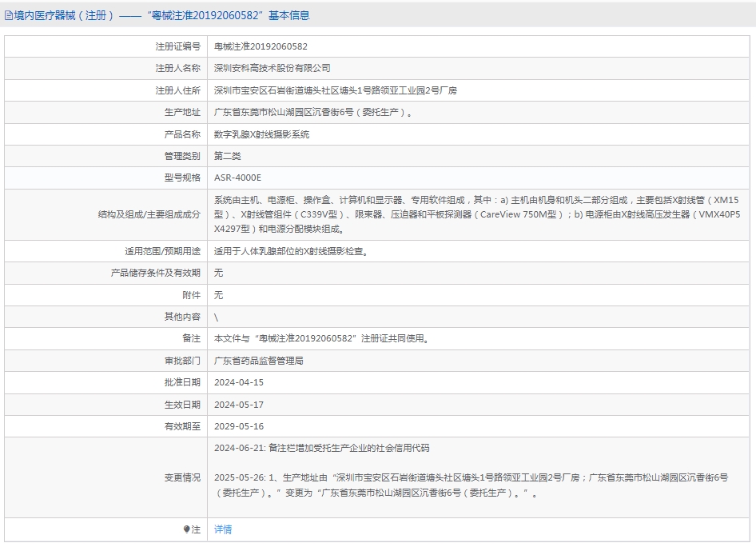Select the production address value in the 生产地址 row
Image resolution: width=756 pixels, height=547 pixels.
(313, 113)
